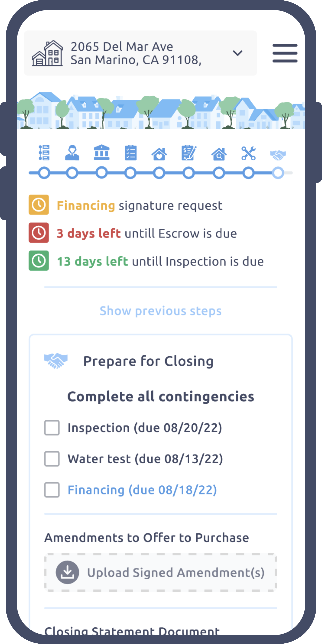Select the house with heart step icon
This screenshot has width=322, height=644.
[x=159, y=154]
